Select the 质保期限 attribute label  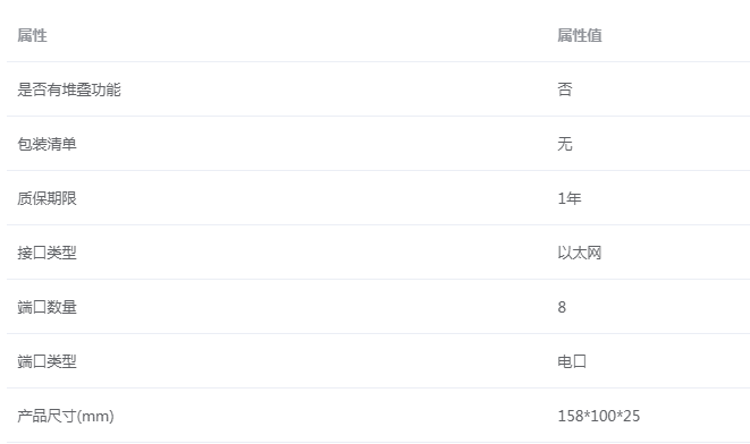[47, 199]
